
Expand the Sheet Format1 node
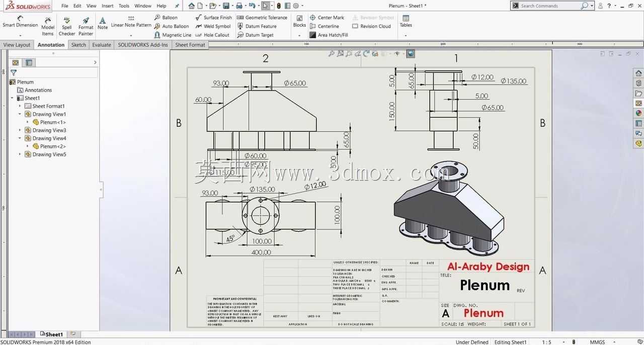[x=20, y=106]
